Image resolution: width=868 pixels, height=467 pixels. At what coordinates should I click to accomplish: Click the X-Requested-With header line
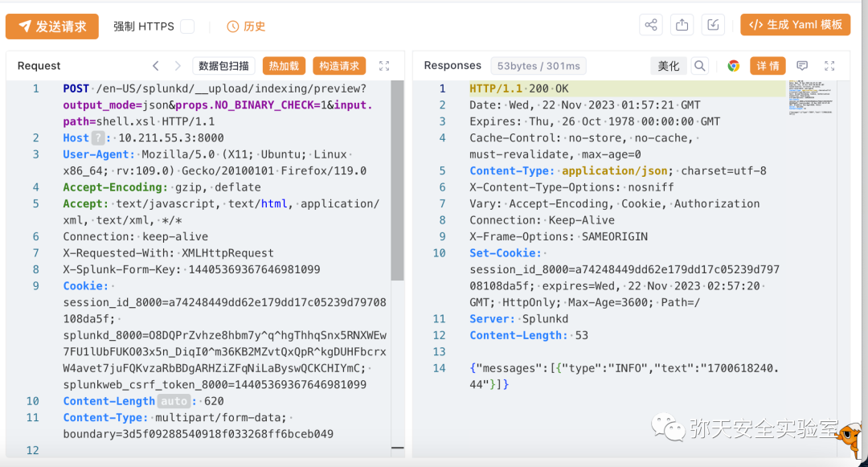[168, 253]
